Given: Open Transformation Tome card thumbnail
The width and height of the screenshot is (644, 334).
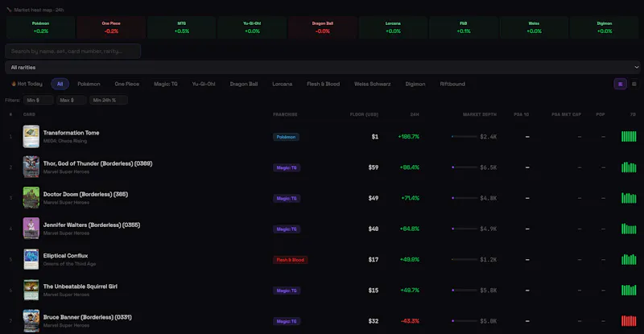Looking at the screenshot, I should coord(31,136).
